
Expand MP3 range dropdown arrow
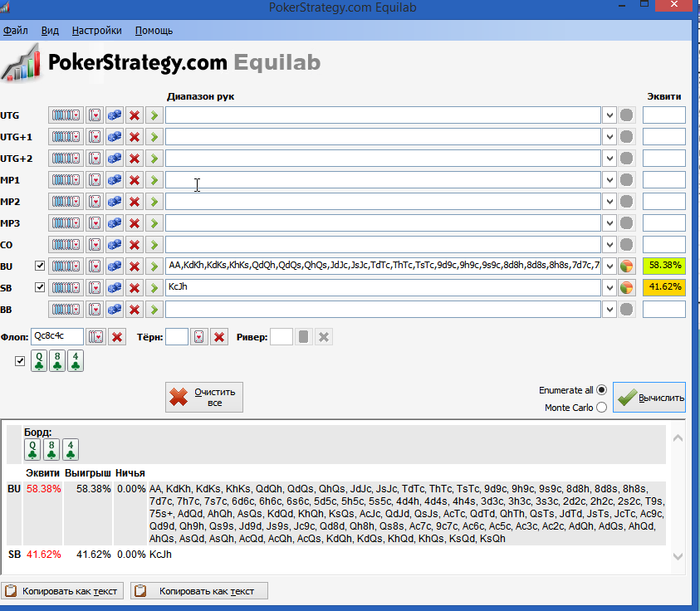click(x=609, y=223)
